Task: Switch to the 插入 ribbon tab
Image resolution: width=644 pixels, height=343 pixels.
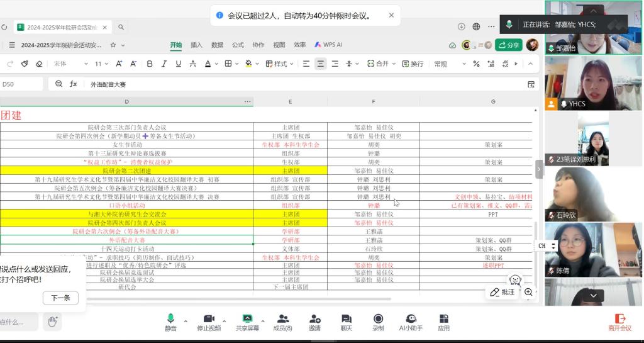Action: pyautogui.click(x=196, y=45)
